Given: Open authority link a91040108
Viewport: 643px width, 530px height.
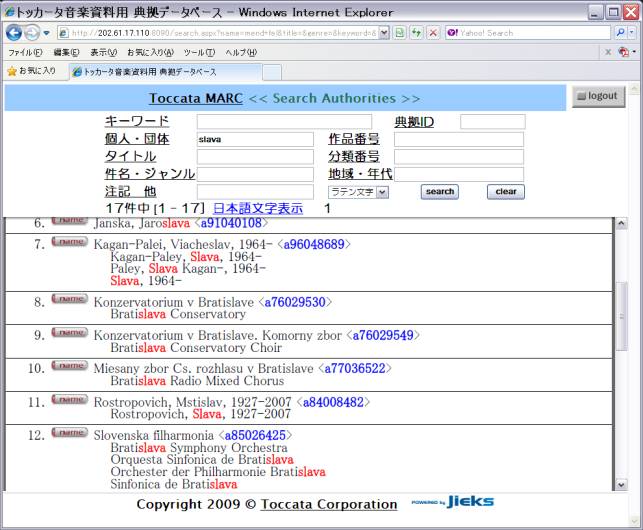Looking at the screenshot, I should [231, 223].
